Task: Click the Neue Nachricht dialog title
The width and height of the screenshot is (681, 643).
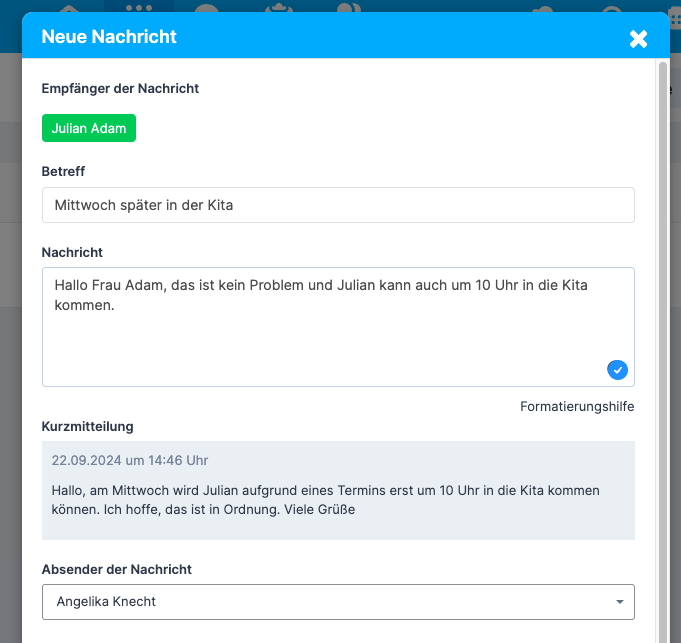Action: coord(109,36)
